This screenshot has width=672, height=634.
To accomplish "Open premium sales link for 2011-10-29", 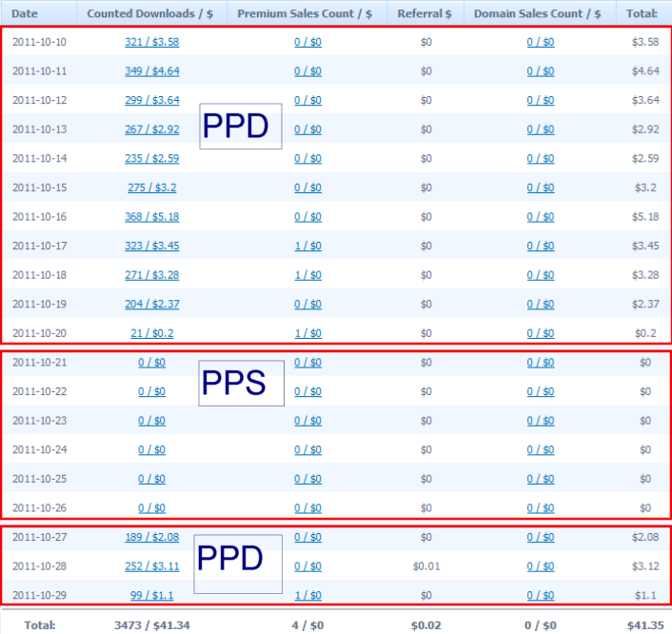I will click(308, 595).
